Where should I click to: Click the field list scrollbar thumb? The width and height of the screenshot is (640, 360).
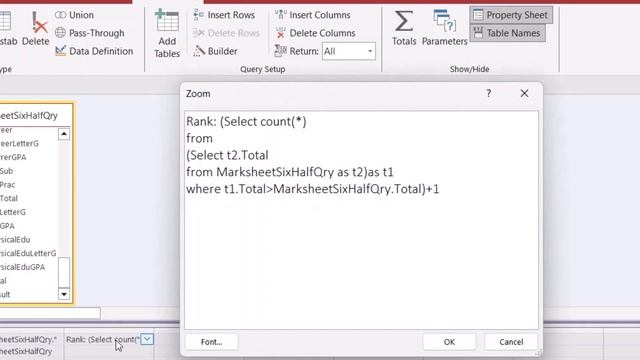[64, 272]
